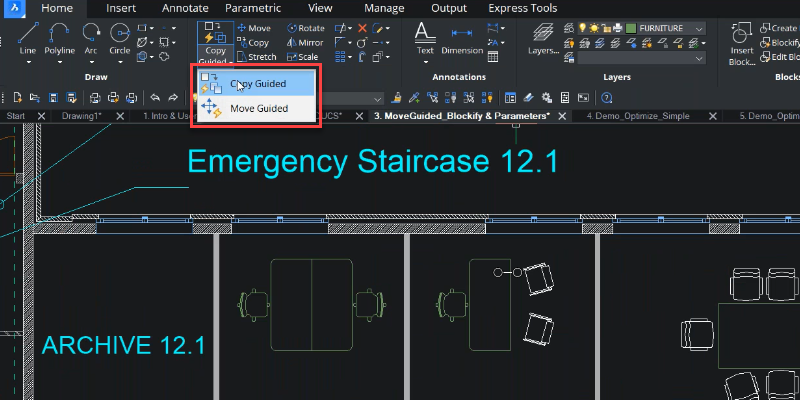
Task: Toggle lock icon for FURNITURE layer
Action: [x=606, y=28]
